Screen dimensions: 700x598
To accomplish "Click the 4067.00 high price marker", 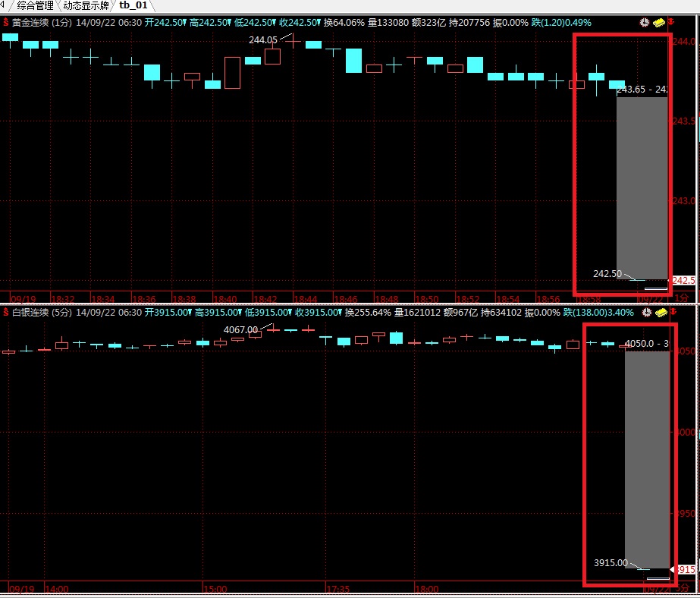I will coord(240,329).
